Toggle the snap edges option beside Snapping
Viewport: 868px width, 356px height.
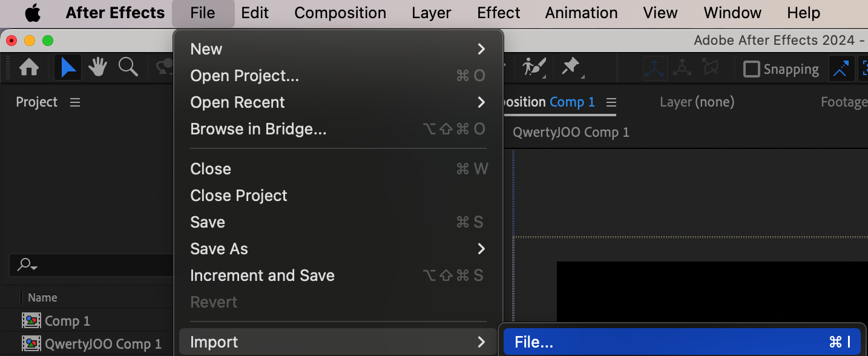click(841, 69)
